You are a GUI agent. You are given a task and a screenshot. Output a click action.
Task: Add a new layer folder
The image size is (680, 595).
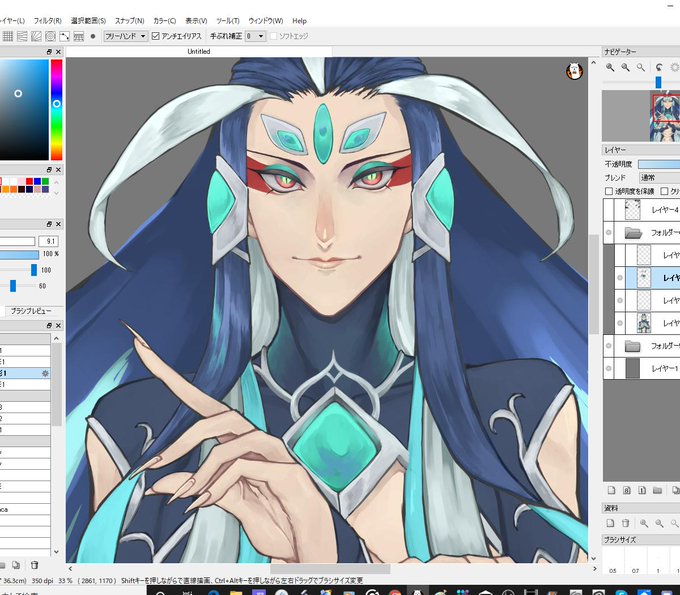click(x=657, y=490)
